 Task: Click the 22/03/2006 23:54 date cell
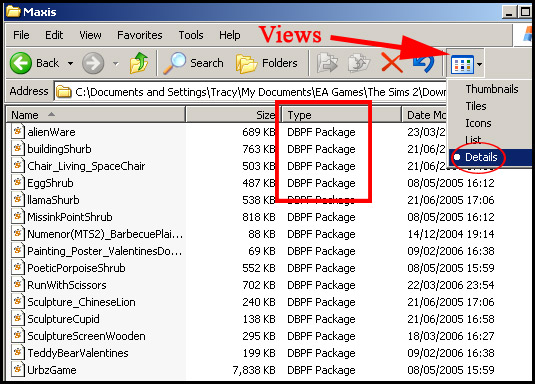(x=450, y=285)
